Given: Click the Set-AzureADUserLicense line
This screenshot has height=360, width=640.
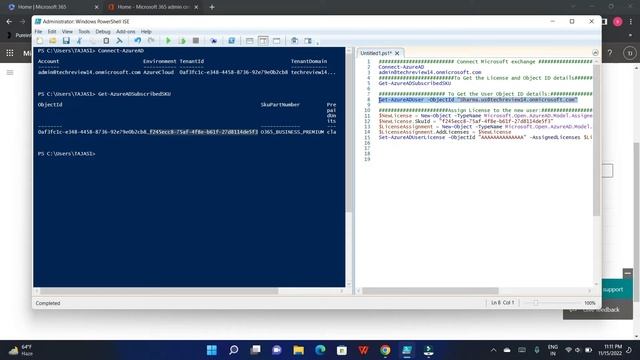Looking at the screenshot, I should point(485,138).
